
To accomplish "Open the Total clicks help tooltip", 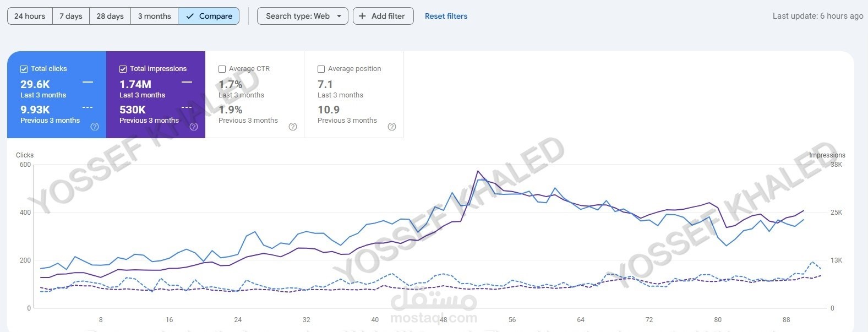I will [94, 127].
